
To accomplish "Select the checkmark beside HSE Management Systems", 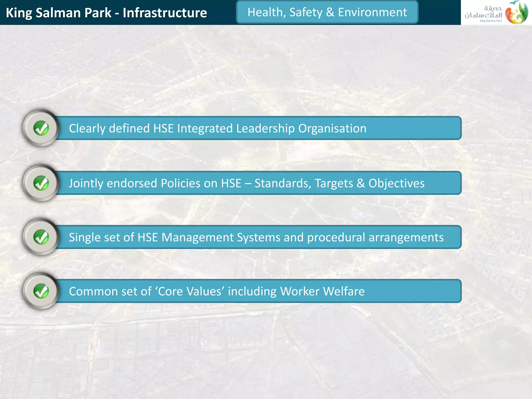I will [41, 237].
